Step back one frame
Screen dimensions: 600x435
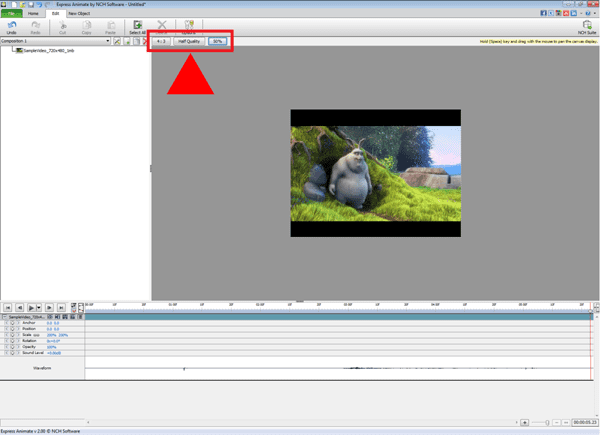click(20, 308)
